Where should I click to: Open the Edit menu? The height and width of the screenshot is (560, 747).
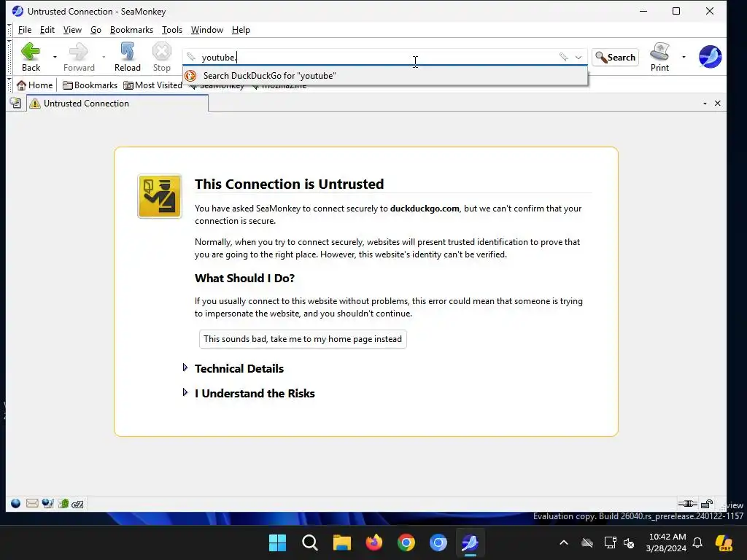[47, 29]
